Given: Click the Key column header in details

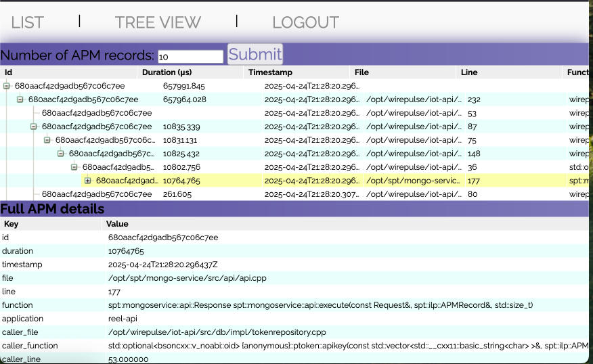Looking at the screenshot, I should 51,224.
